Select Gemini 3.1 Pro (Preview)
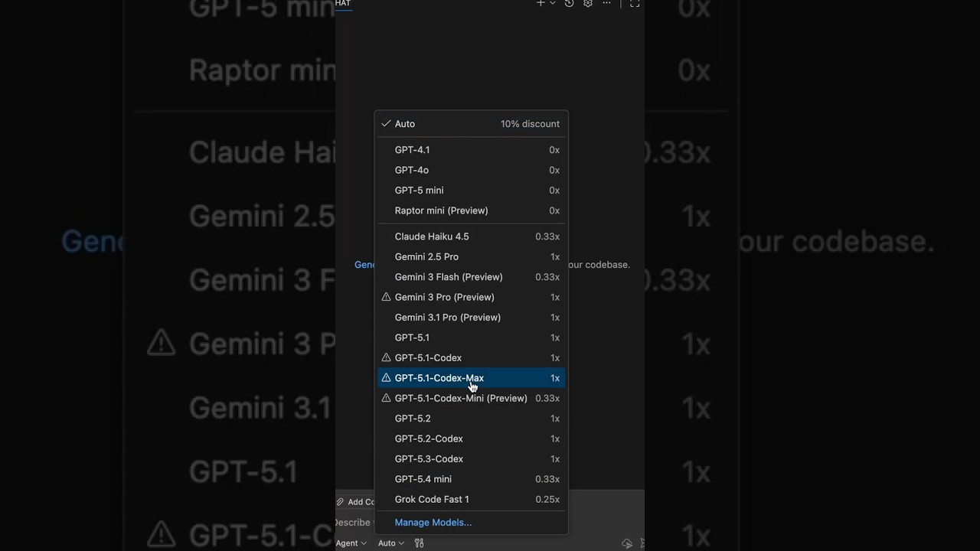 coord(472,318)
